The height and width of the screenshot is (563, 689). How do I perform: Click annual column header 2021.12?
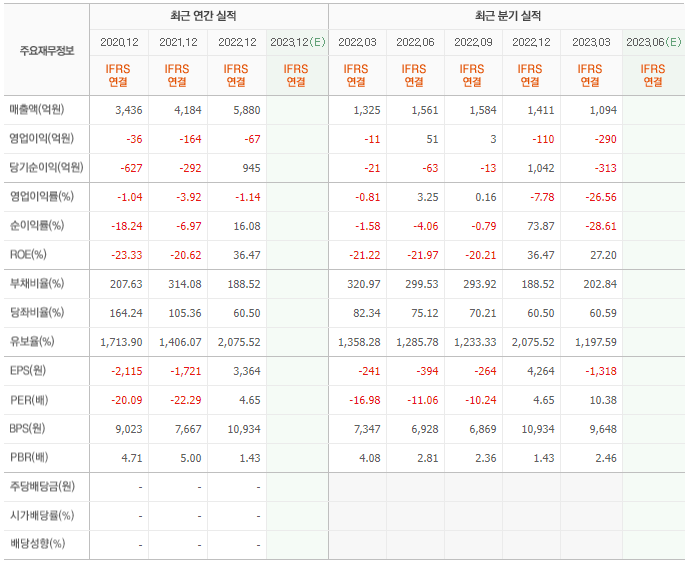[178, 42]
